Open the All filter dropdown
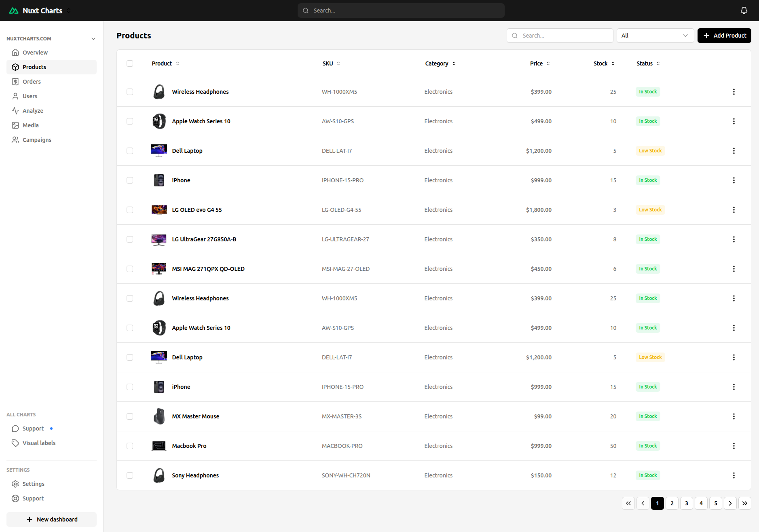The height and width of the screenshot is (532, 759). click(x=655, y=36)
